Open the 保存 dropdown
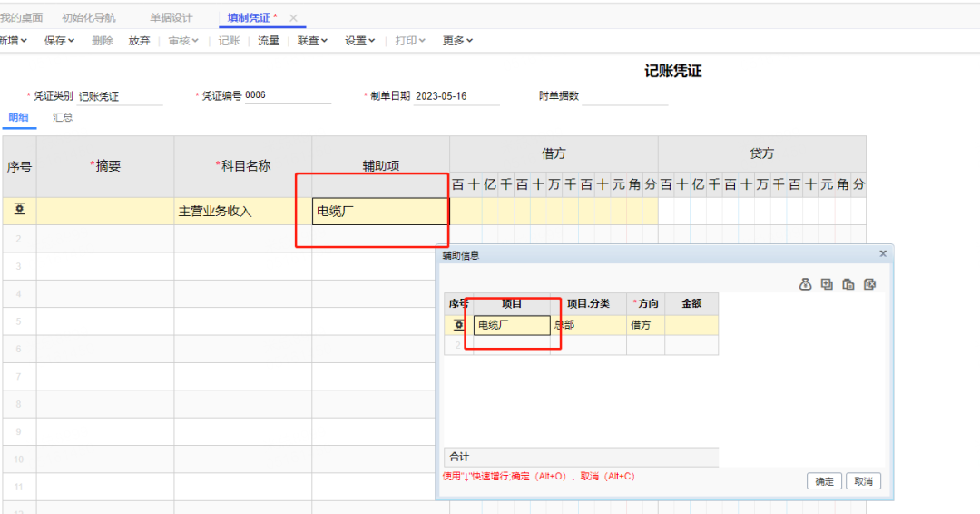Viewport: 980px width, 514px height. pos(60,41)
